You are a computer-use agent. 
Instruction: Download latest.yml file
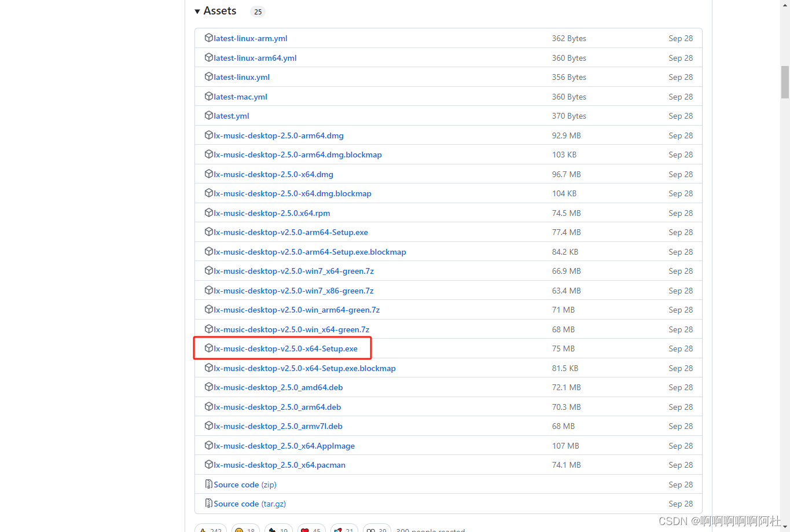coord(232,116)
